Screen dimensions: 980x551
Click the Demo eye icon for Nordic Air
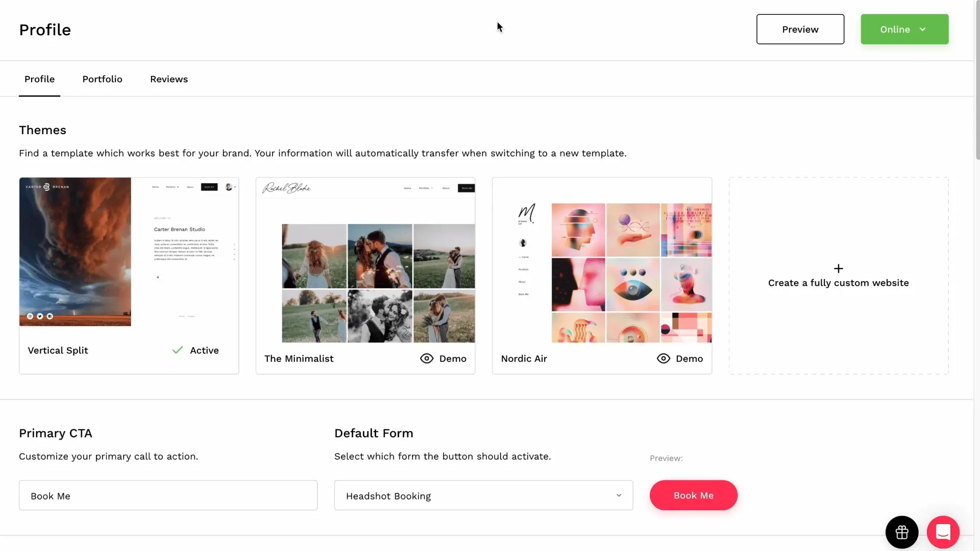(x=663, y=358)
